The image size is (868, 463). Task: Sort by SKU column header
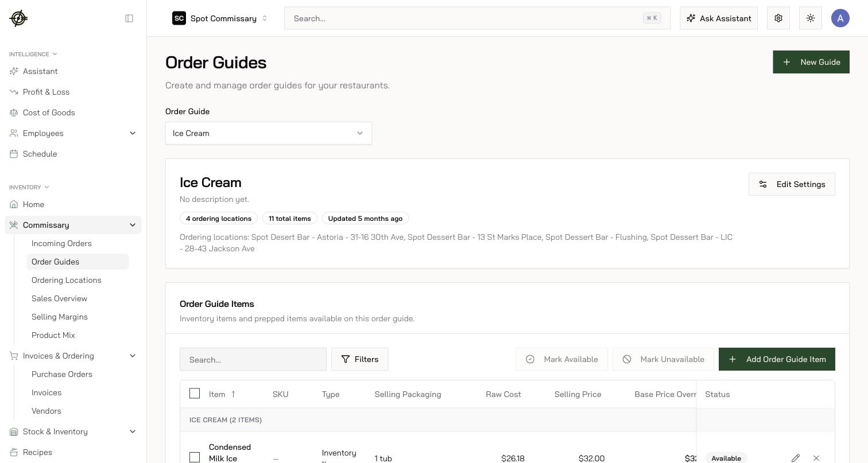(x=280, y=394)
